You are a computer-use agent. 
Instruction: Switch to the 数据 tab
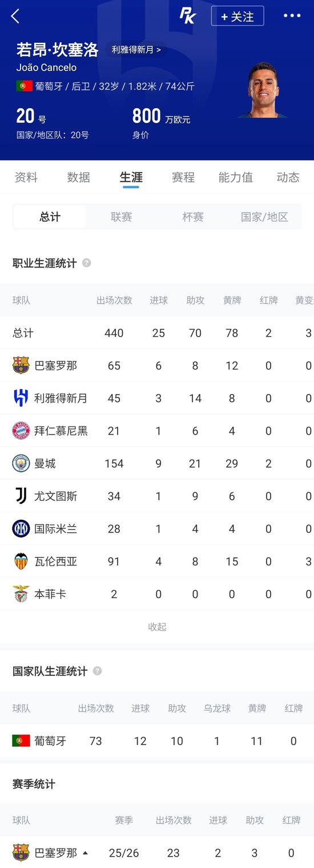pos(79,177)
